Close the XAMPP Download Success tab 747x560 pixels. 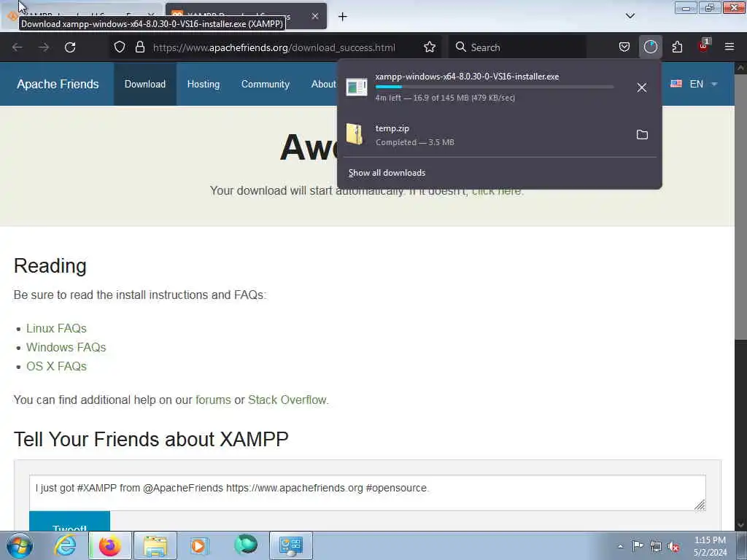pyautogui.click(x=315, y=16)
